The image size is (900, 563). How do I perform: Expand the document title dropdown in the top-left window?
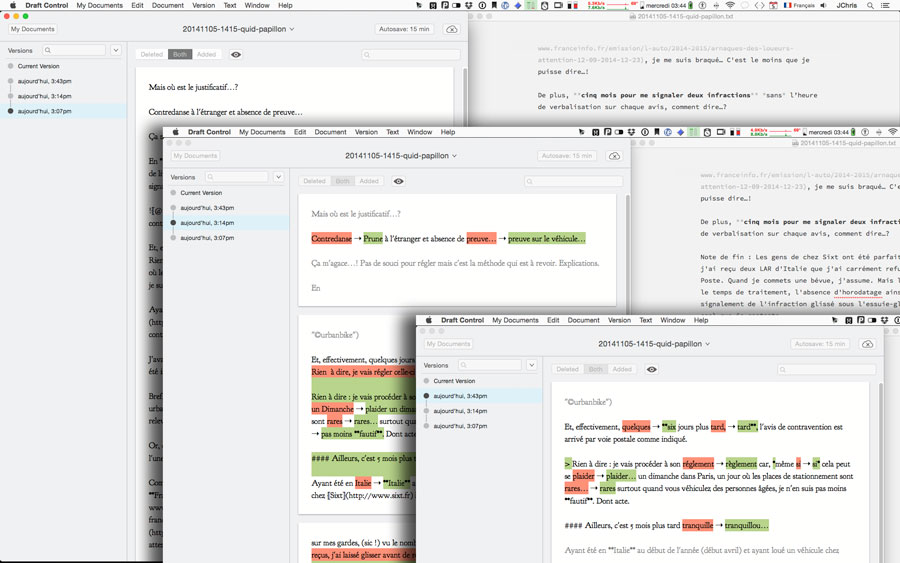tap(291, 29)
